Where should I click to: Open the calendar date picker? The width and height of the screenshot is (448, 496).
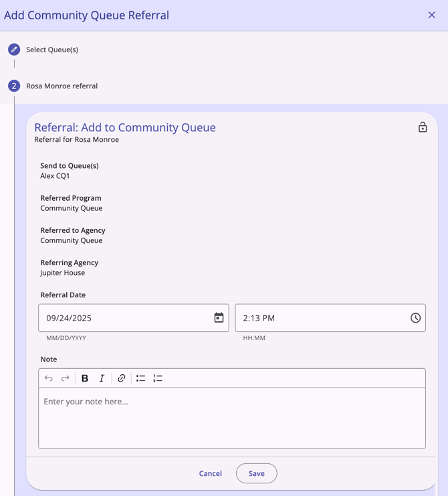click(219, 318)
